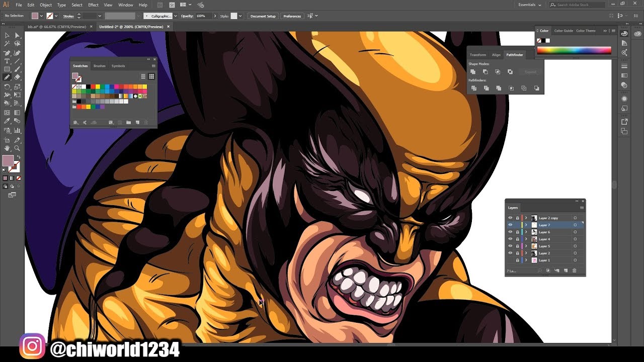Select the Eyedropper tool

7,121
